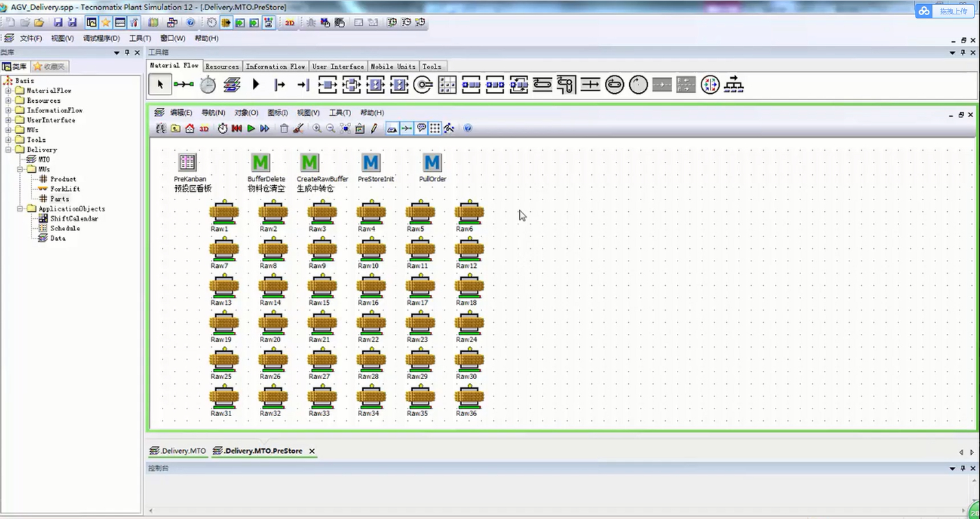Toggle the grid display button
Screen dimensions: 980x519
435,128
